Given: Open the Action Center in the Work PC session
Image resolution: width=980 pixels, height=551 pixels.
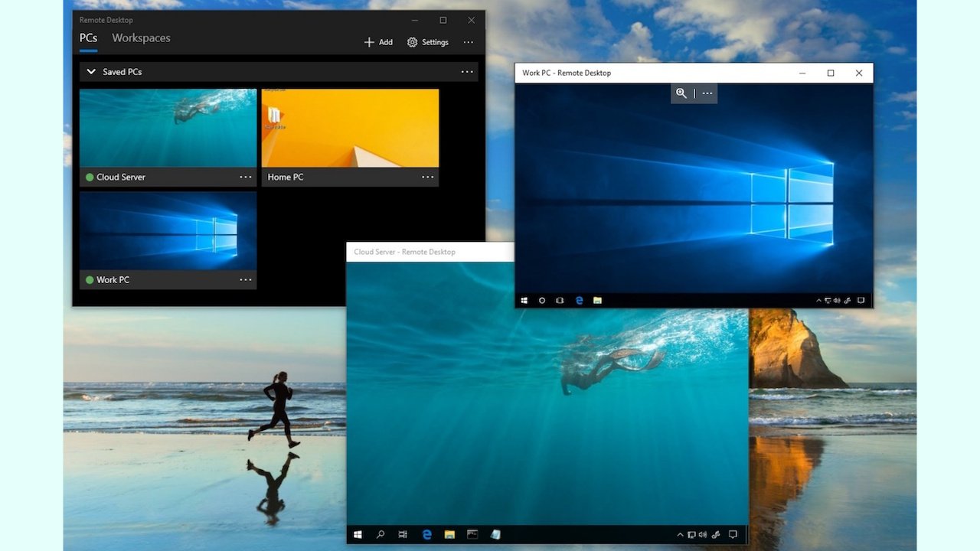Looking at the screenshot, I should pos(860,300).
